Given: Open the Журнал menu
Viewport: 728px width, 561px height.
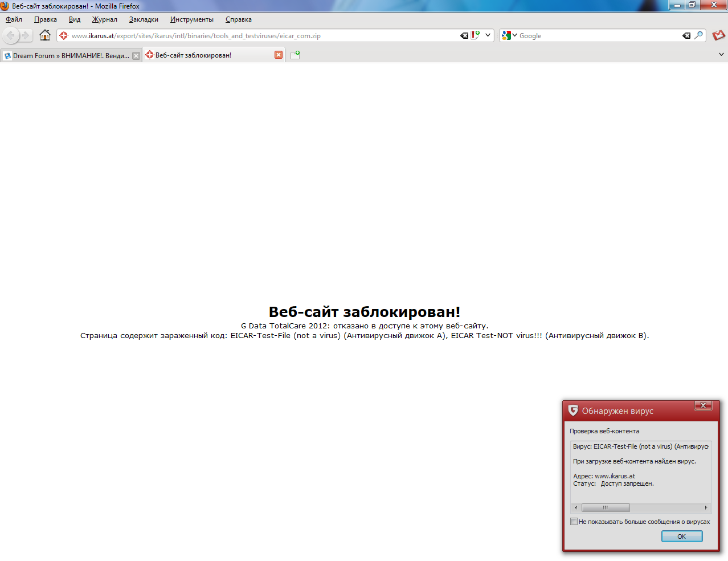Looking at the screenshot, I should pos(105,19).
